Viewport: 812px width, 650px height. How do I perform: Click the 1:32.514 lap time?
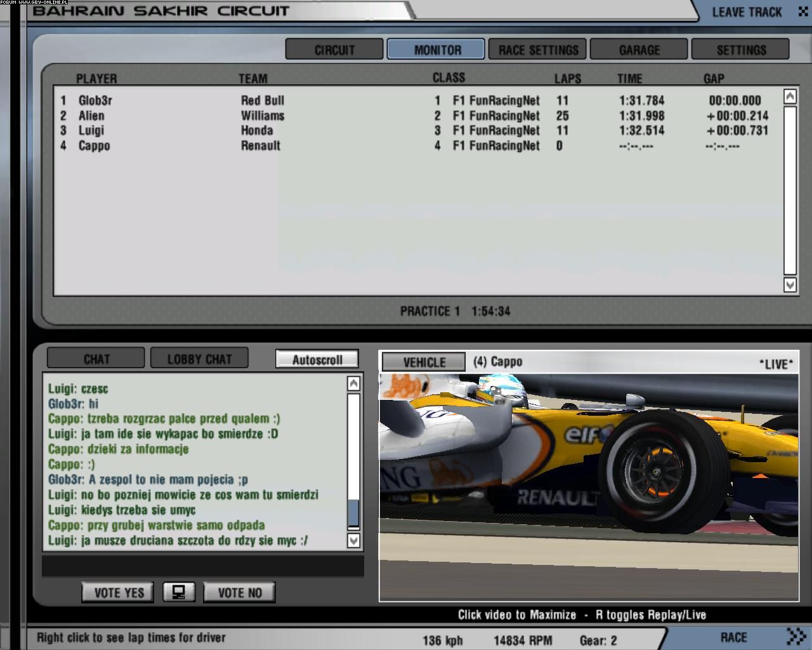[x=642, y=131]
